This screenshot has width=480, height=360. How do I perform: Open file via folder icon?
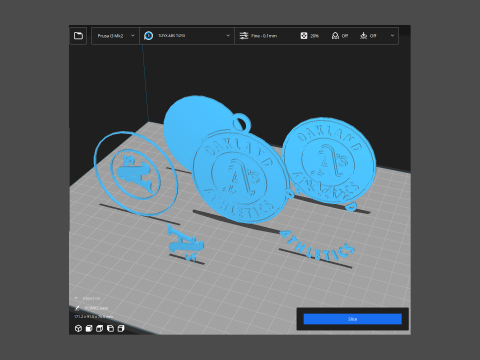78,36
